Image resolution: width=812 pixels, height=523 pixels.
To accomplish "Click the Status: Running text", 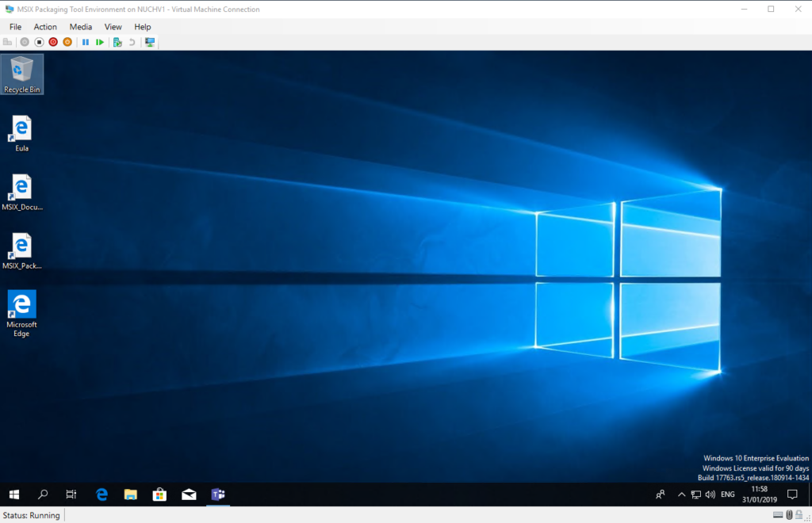I will pos(31,515).
